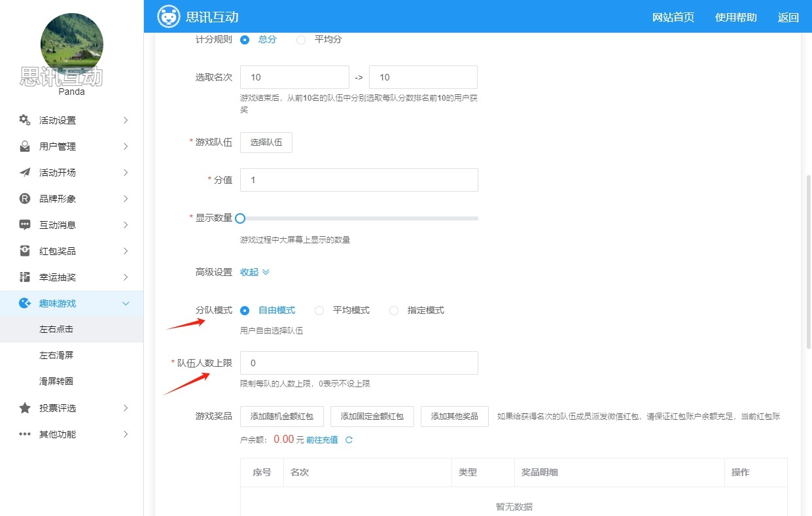Click the 幸运抽奖 lottery icon
The image size is (812, 516).
(25, 277)
